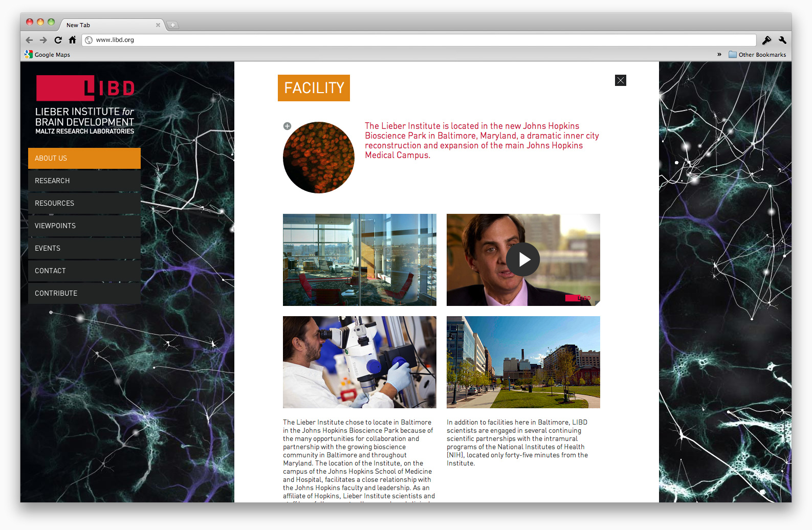
Task: Navigate to the Resources section
Action: pos(84,203)
